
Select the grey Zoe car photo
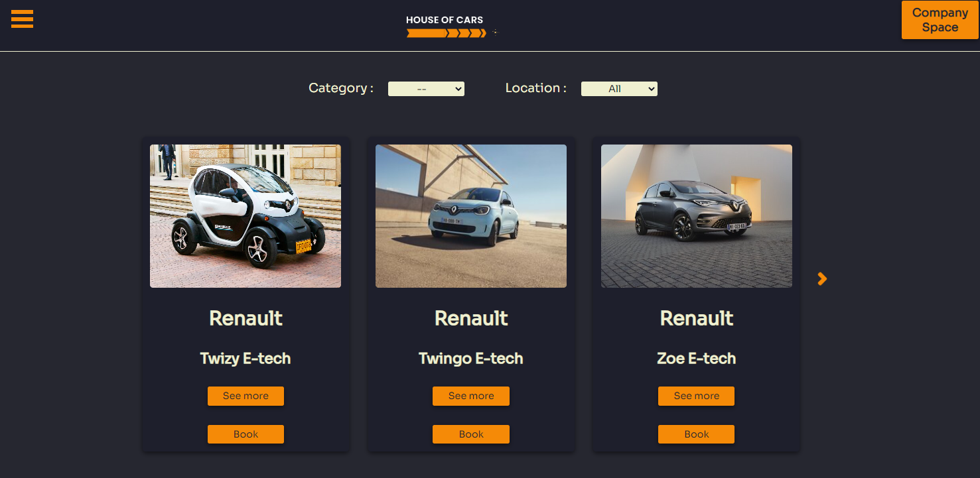pos(697,216)
